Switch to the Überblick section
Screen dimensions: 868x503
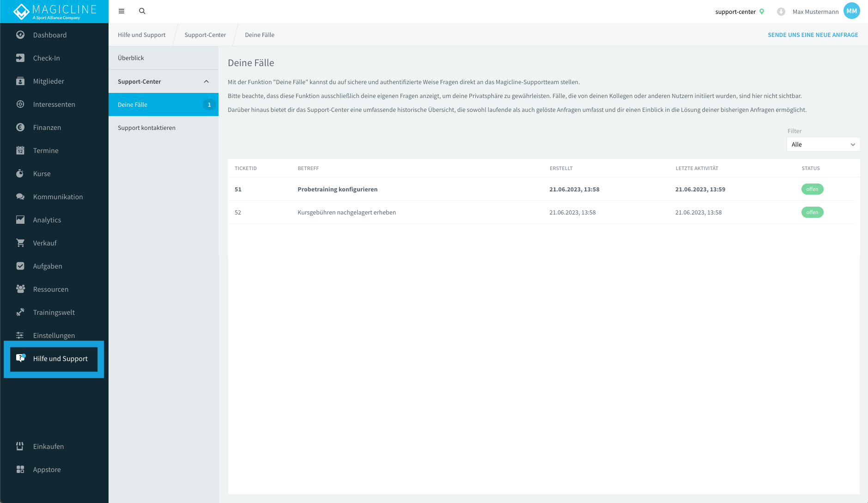pyautogui.click(x=131, y=57)
